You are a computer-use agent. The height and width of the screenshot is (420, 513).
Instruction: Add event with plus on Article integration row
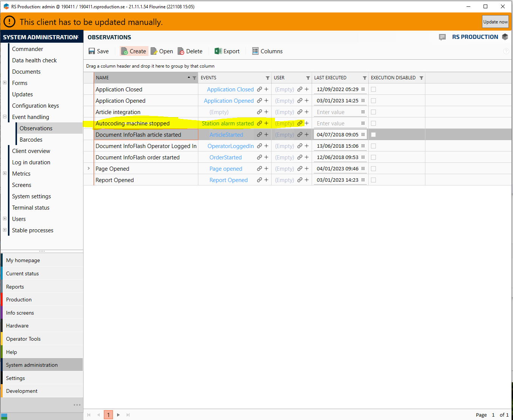tap(266, 112)
